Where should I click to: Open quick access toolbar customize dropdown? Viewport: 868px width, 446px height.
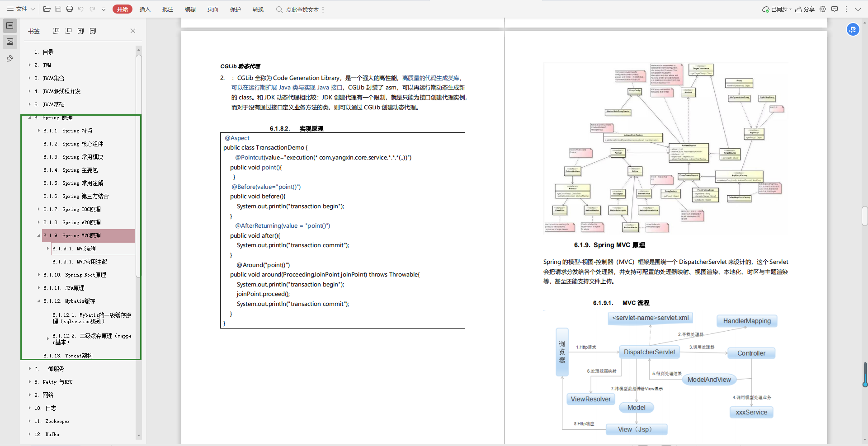(104, 9)
